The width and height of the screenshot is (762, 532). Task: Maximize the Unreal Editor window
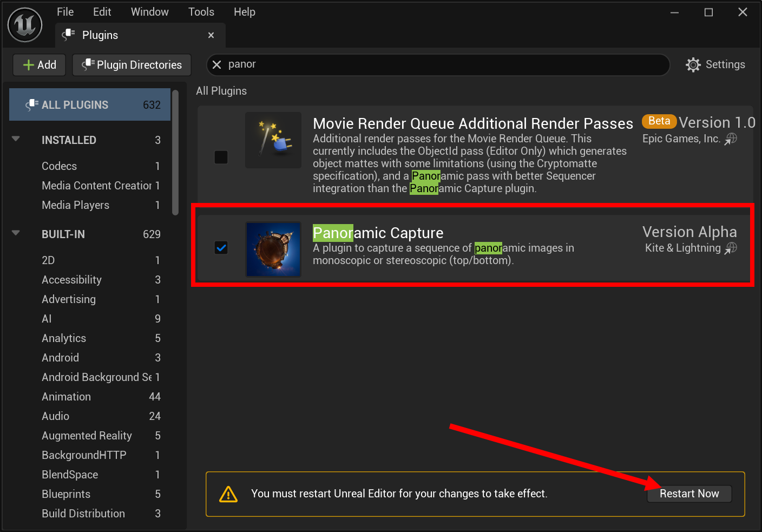point(708,12)
